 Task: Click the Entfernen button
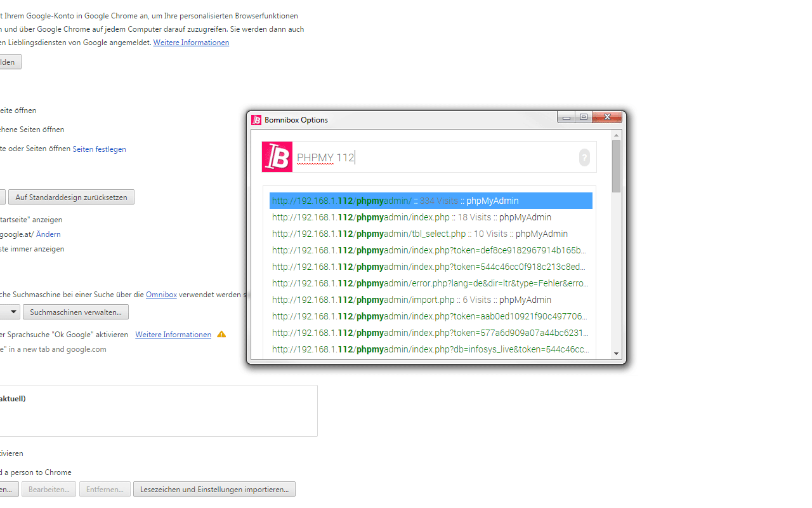pyautogui.click(x=105, y=490)
